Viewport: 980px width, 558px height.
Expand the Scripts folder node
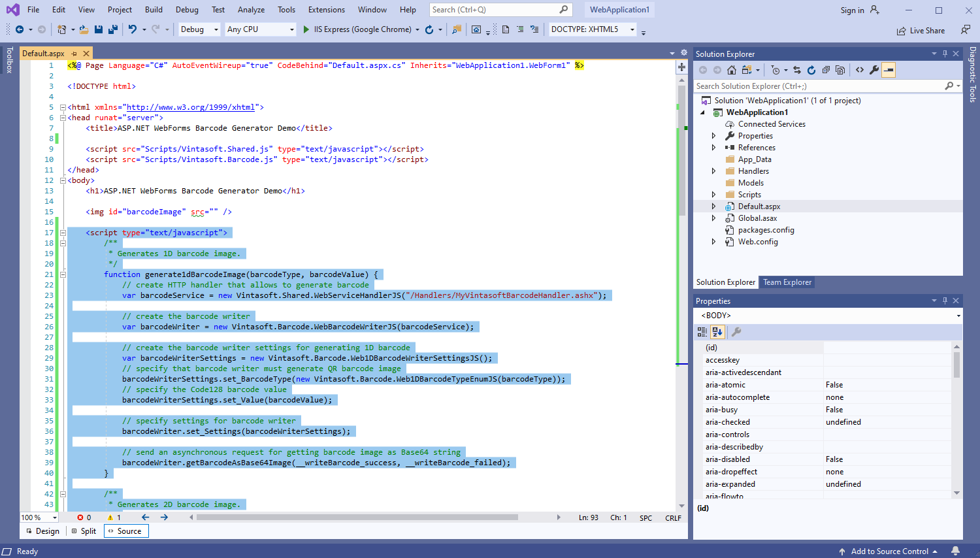coord(713,195)
